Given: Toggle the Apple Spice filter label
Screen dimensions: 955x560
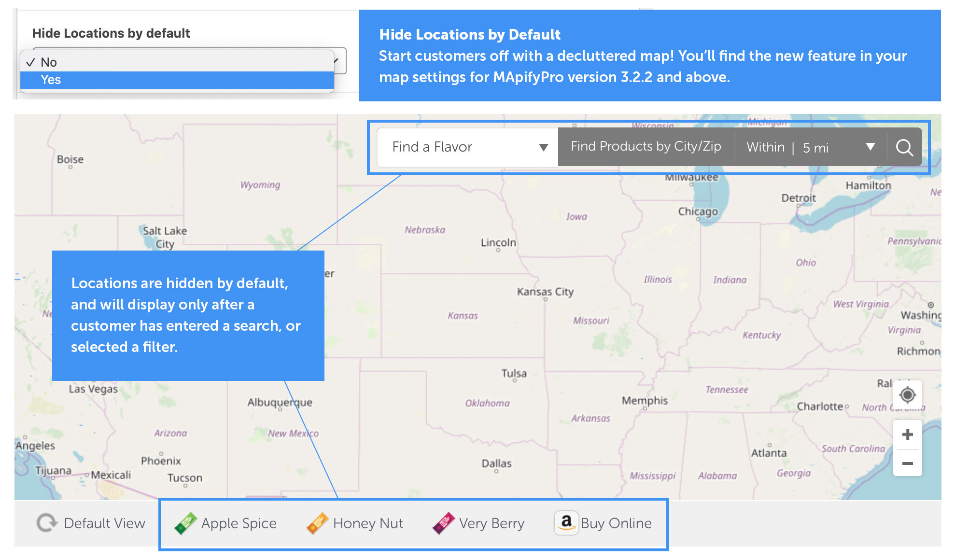Looking at the screenshot, I should coord(239,523).
